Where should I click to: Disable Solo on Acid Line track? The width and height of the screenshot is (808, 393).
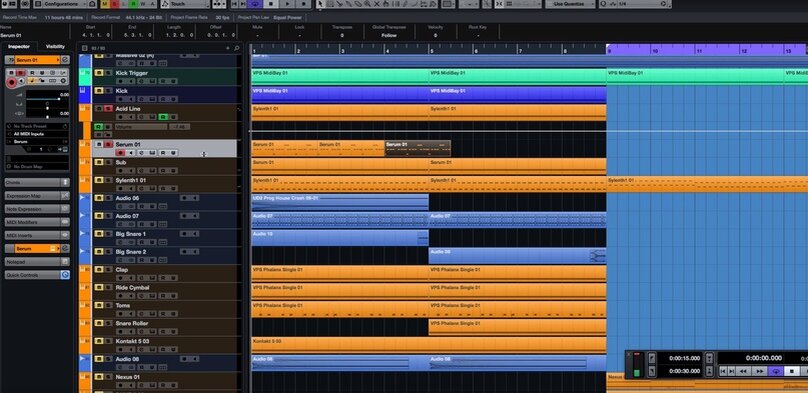click(108, 109)
